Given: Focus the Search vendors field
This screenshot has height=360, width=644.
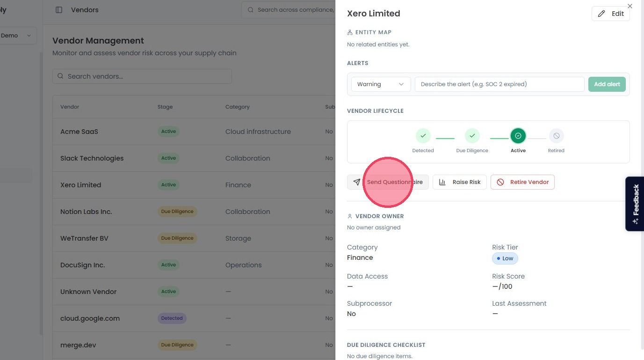Looking at the screenshot, I should (x=142, y=76).
